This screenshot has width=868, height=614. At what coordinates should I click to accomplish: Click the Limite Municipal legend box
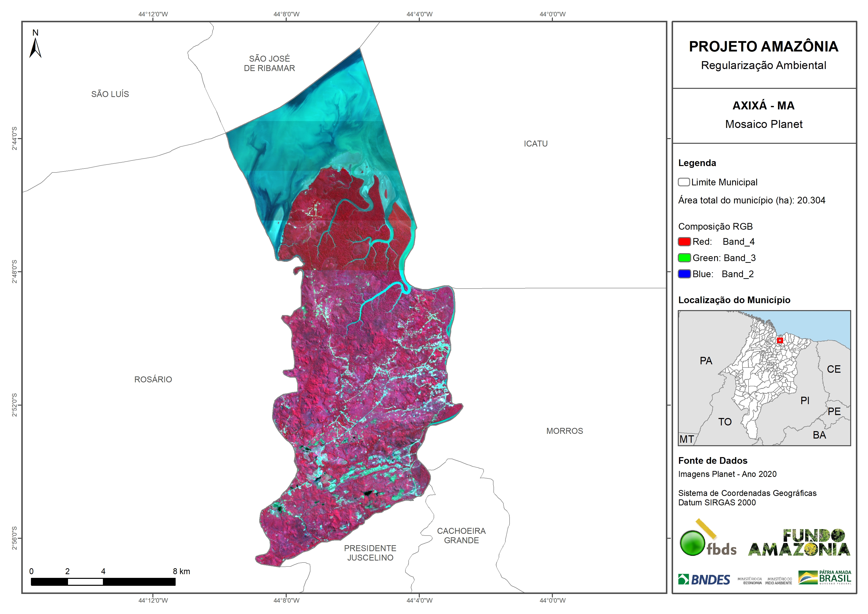[x=683, y=182]
